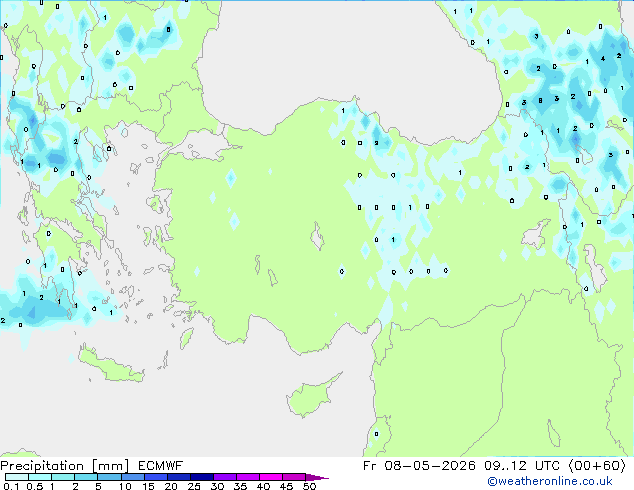Click the 0.5–1 mm legend color box
The height and width of the screenshot is (490, 634).
point(40,477)
